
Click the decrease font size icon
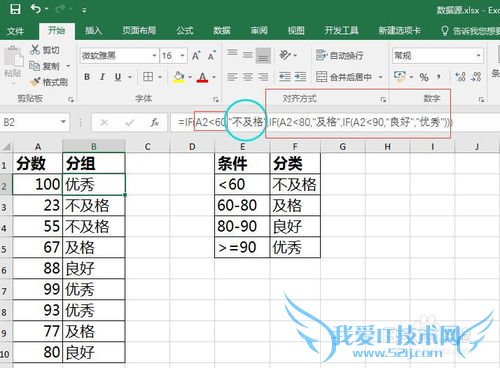coord(212,55)
